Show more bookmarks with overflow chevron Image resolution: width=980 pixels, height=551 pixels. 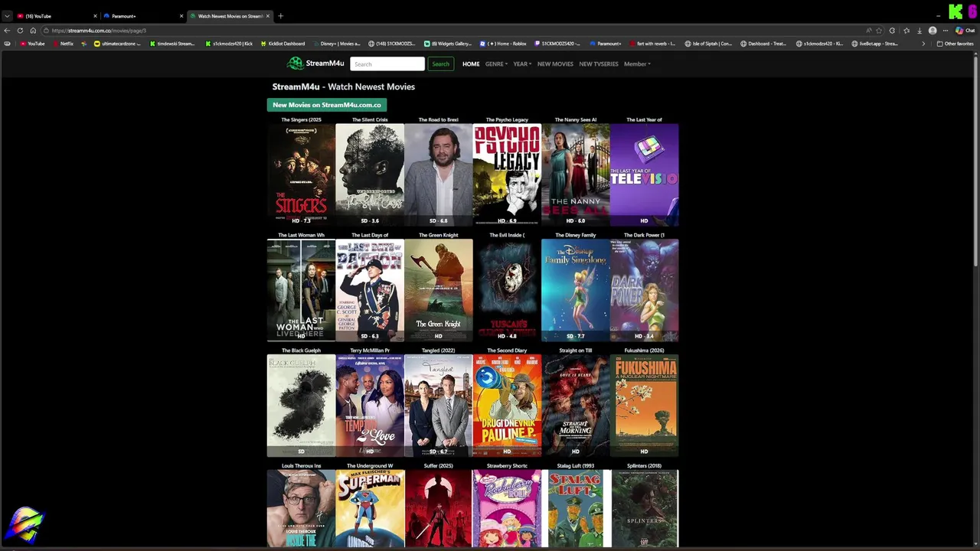[923, 44]
